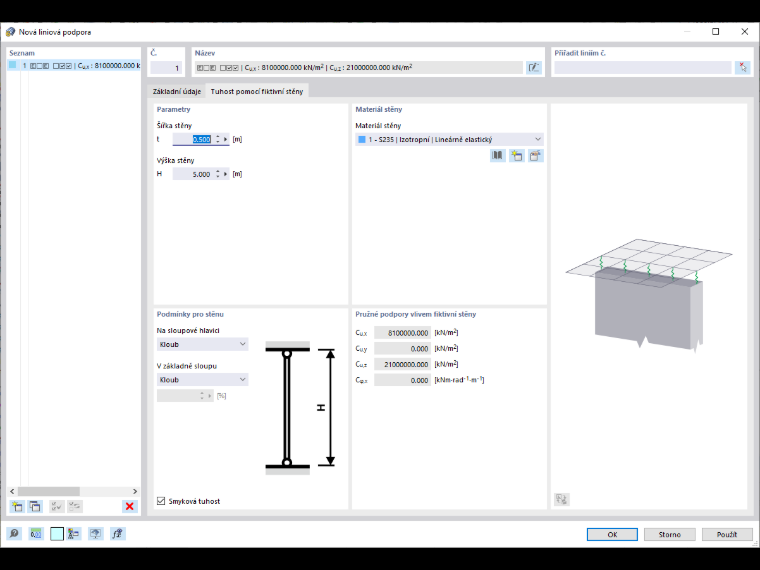Open the material library book icon
Image resolution: width=760 pixels, height=570 pixels.
pos(498,156)
